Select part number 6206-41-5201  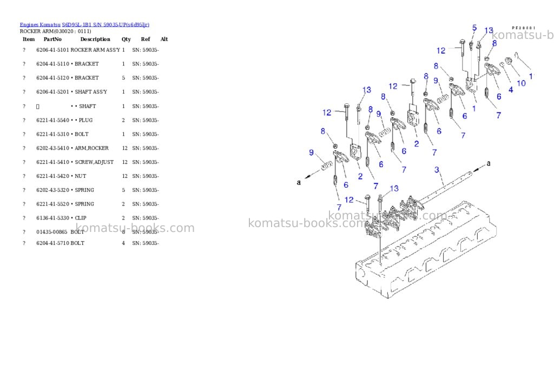point(52,92)
